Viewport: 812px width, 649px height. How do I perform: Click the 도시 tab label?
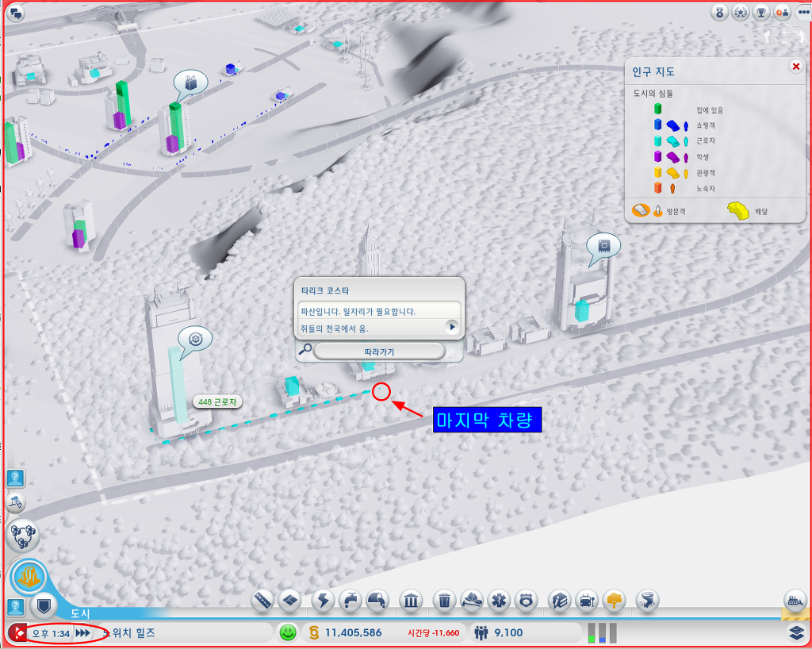80,613
